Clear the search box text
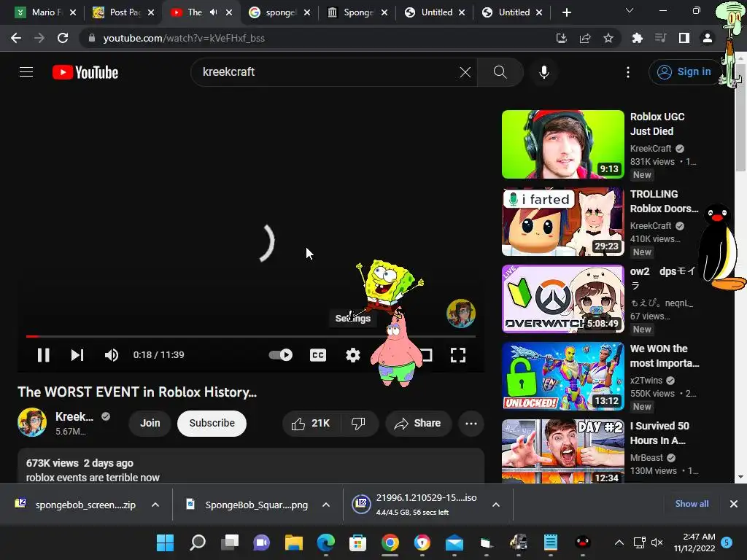 465,72
